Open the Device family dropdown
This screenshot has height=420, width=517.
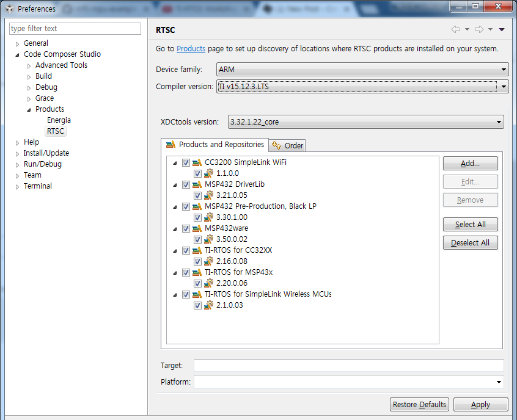pyautogui.click(x=362, y=70)
